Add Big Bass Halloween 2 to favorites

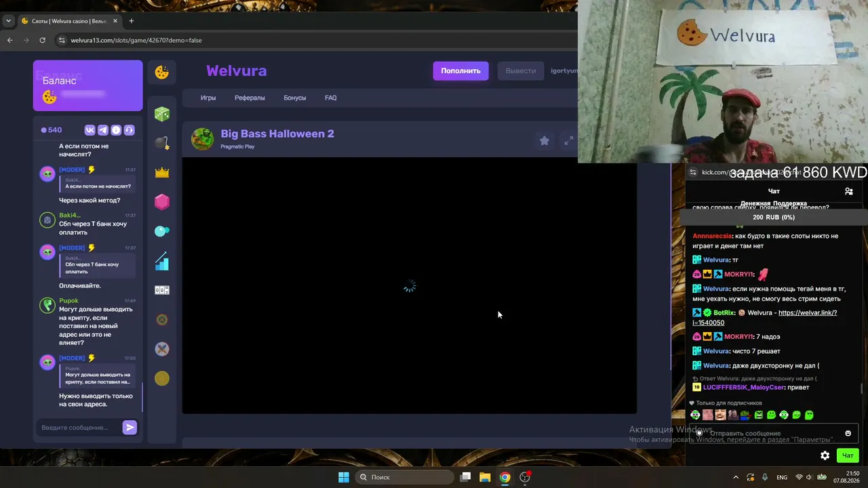[544, 140]
